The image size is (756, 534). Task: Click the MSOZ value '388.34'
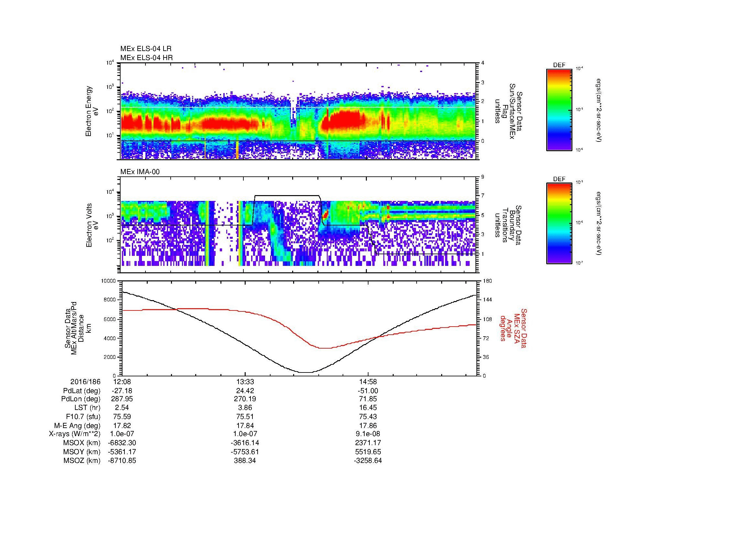coord(245,461)
